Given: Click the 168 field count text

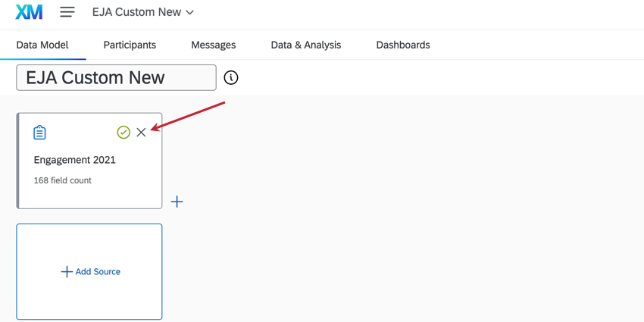Looking at the screenshot, I should coord(62,180).
